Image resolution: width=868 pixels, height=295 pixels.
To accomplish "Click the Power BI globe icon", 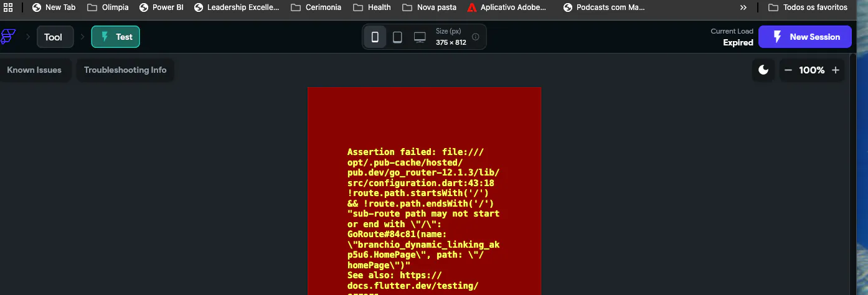I will (144, 7).
